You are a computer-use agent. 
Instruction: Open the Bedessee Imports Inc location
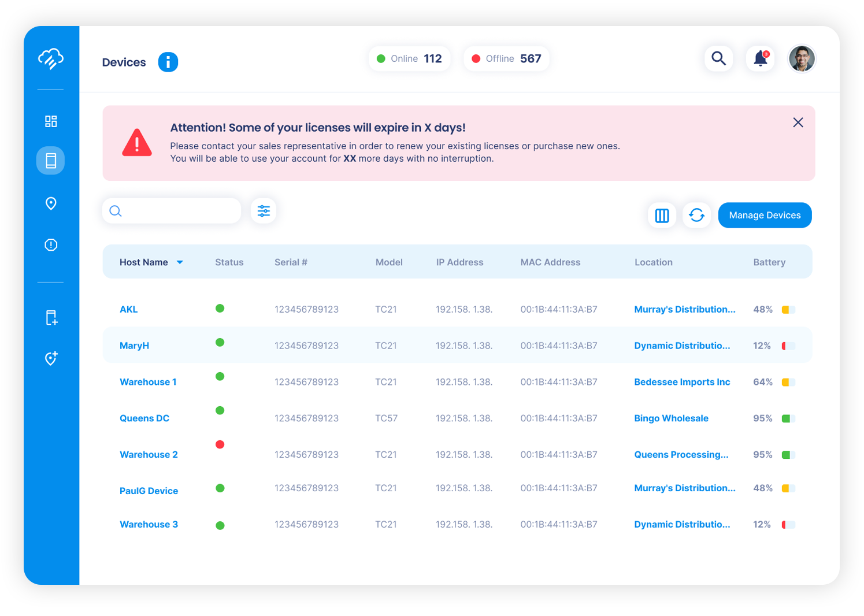tap(682, 382)
